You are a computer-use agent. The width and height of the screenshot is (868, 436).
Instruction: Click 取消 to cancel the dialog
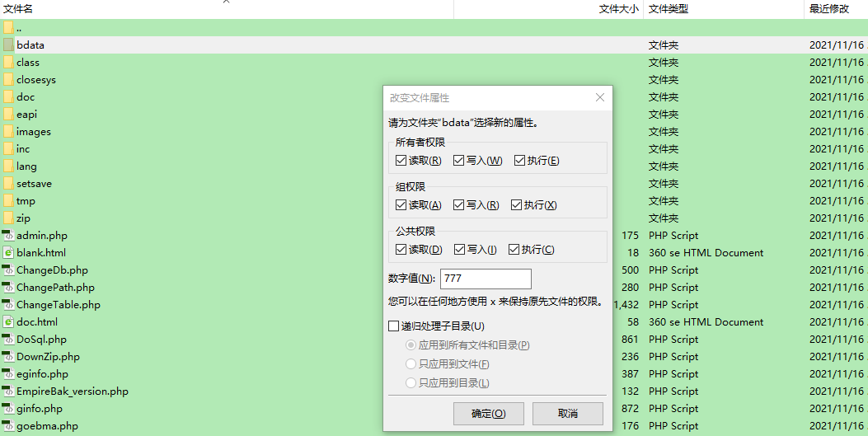(x=567, y=413)
